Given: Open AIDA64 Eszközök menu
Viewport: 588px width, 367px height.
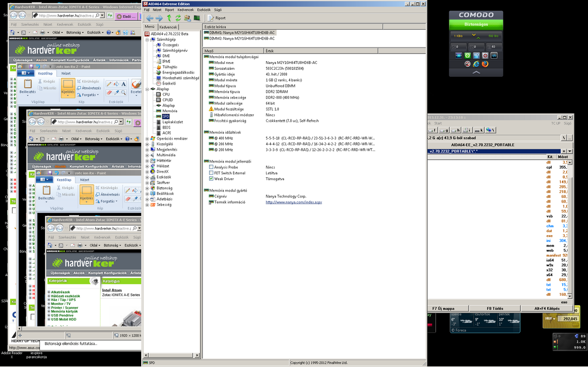Looking at the screenshot, I should point(204,10).
